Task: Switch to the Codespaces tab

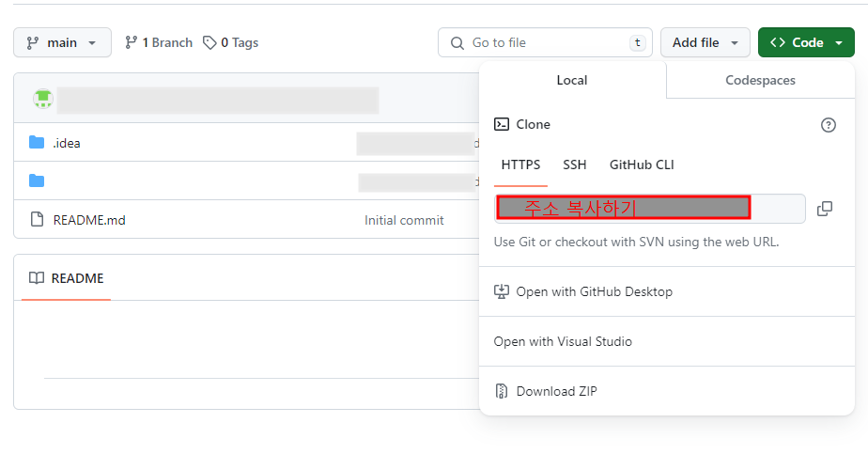Action: (760, 80)
